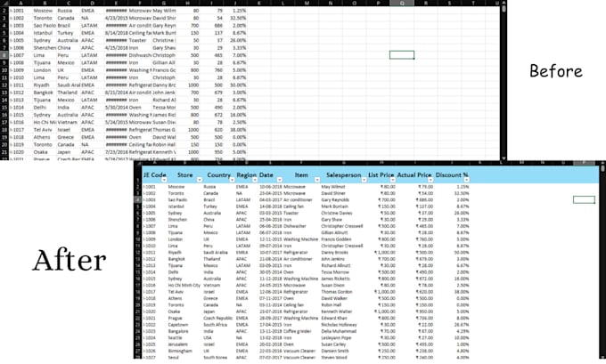Image resolution: width=606 pixels, height=364 pixels.
Task: Select column Q header in Before sheet
Action: tap(402, 3)
